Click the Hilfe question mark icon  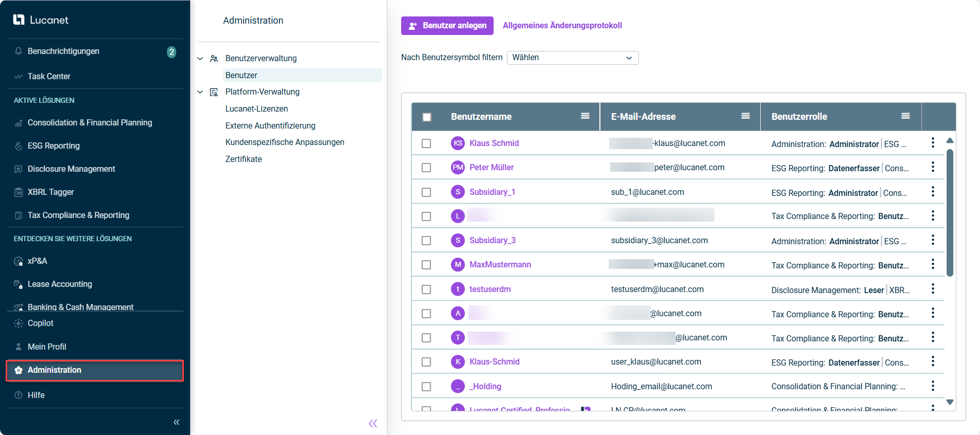pyautogui.click(x=18, y=395)
